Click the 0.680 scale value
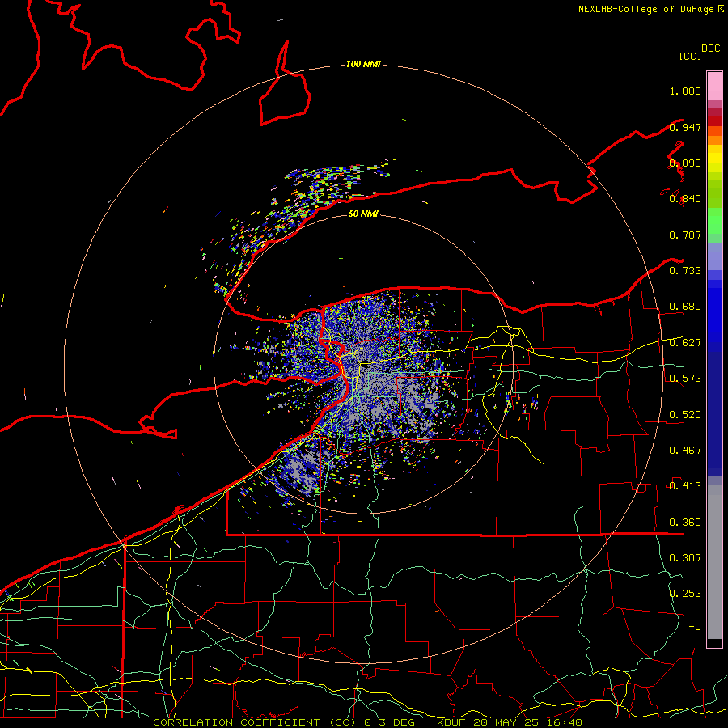 click(685, 307)
